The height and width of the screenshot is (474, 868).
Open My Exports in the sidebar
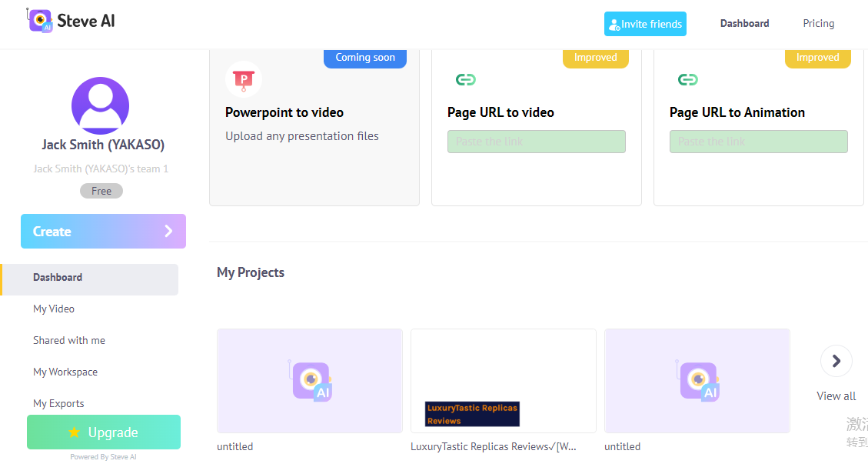58,403
